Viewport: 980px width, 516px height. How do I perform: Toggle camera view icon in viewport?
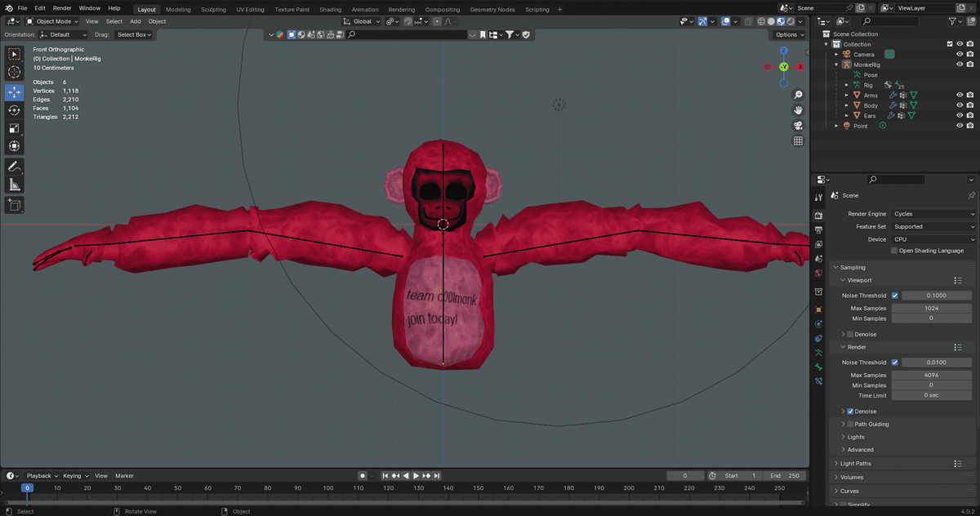pos(798,126)
